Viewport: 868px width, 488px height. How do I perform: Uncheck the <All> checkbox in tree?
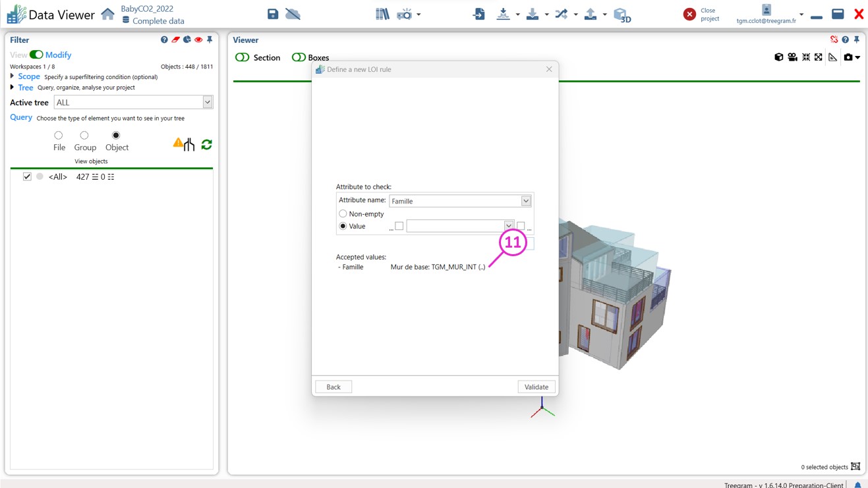[27, 176]
